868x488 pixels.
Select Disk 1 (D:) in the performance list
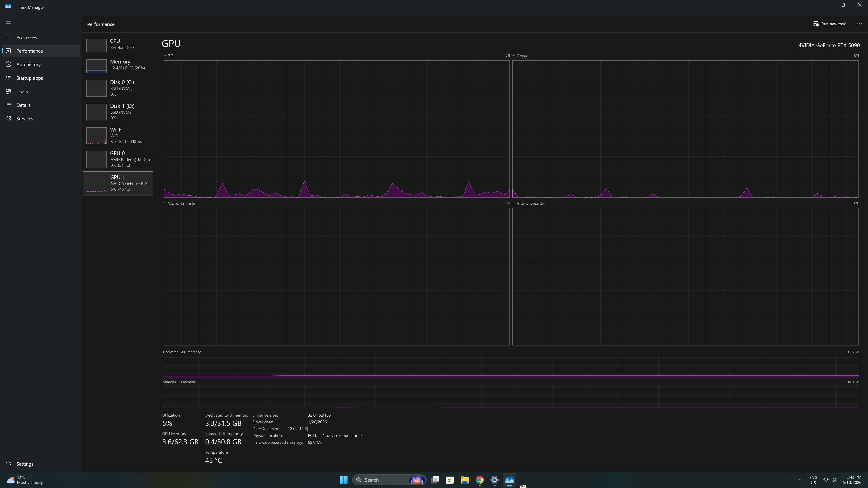118,112
